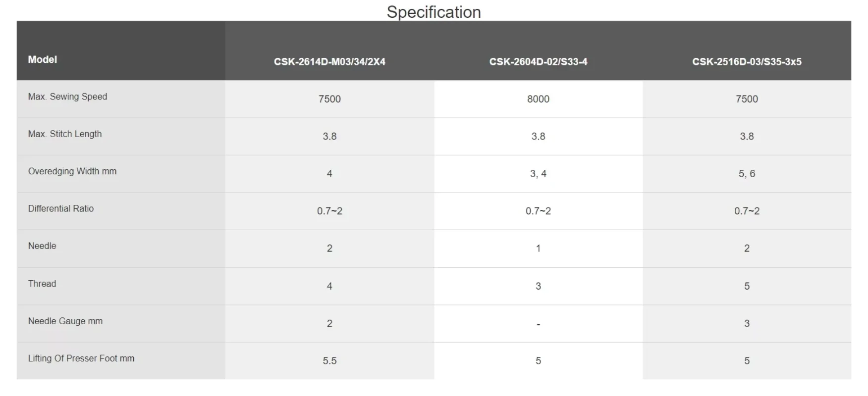Click the Lifting Of Presser Foot mm label
Image resolution: width=868 pixels, height=396 pixels.
(x=81, y=358)
